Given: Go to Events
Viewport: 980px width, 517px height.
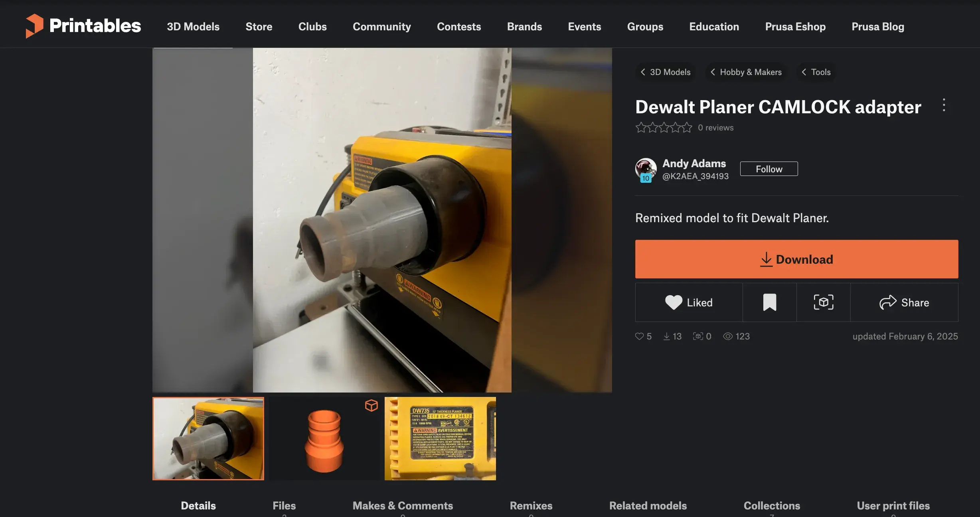Looking at the screenshot, I should click(585, 27).
